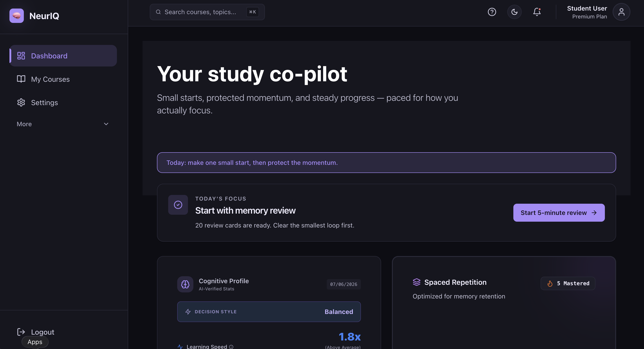
Task: Open help via question mark icon
Action: 492,12
